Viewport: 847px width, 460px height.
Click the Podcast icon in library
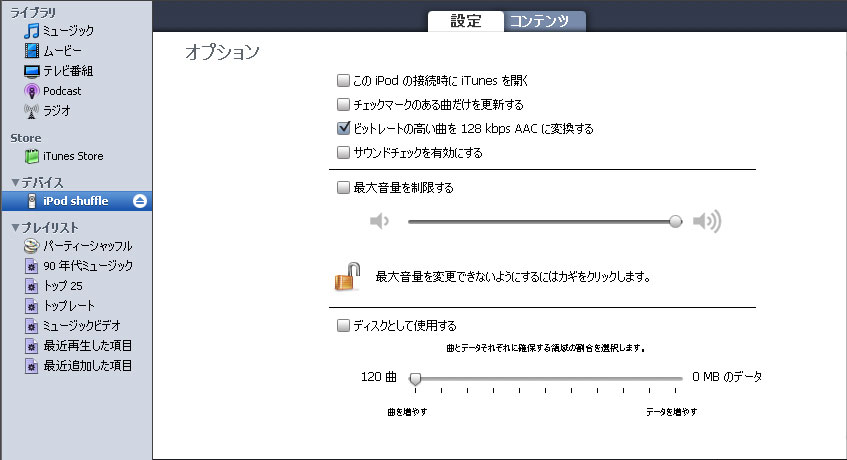[x=32, y=91]
